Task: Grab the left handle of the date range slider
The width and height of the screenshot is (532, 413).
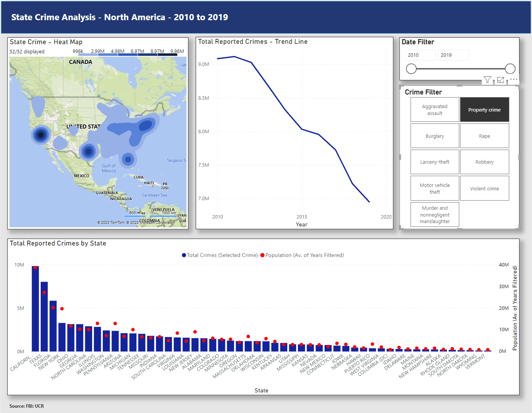Action: 411,69
